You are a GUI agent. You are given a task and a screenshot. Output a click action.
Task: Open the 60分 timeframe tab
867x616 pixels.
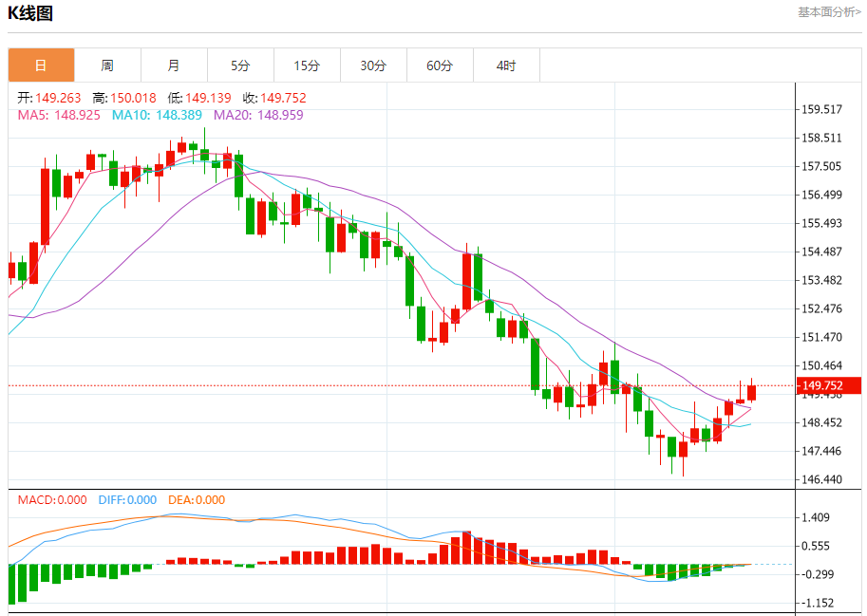[440, 65]
